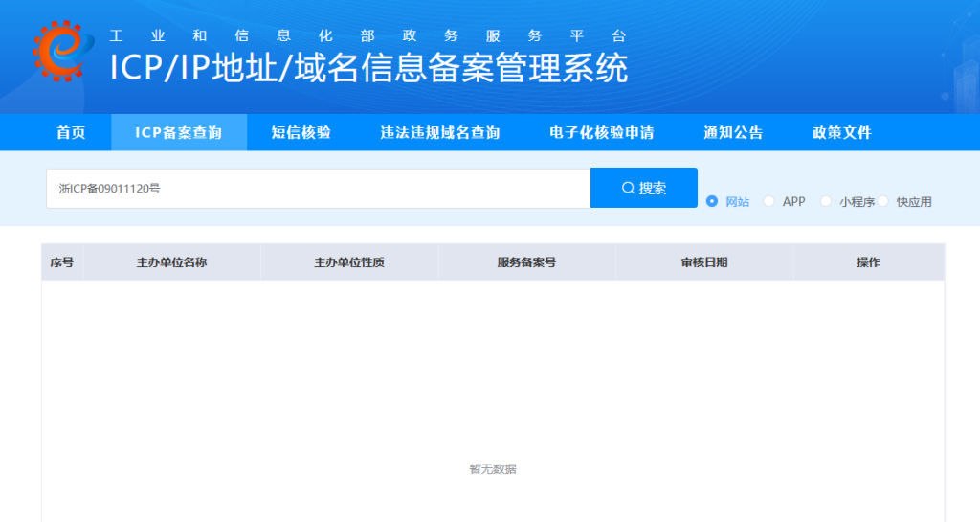The image size is (980, 522).
Task: Click the 主办单位名称 column header
Action: (172, 262)
